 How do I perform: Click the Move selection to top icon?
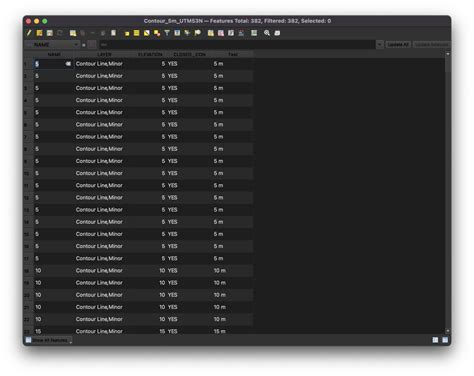coord(177,33)
